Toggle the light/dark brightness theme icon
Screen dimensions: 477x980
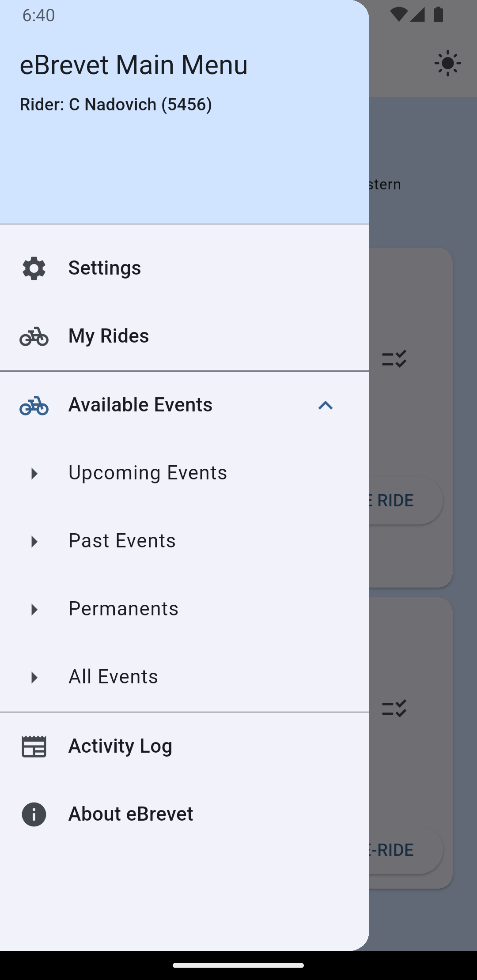447,64
